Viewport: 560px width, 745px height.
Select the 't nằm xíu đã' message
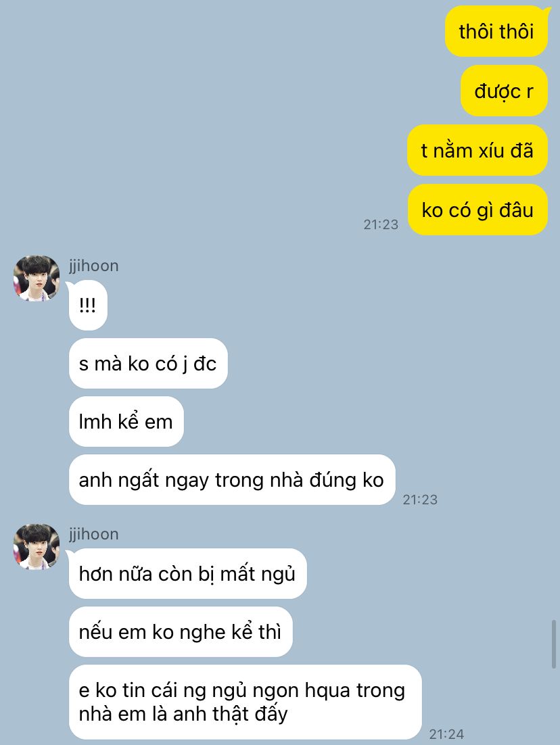click(477, 151)
